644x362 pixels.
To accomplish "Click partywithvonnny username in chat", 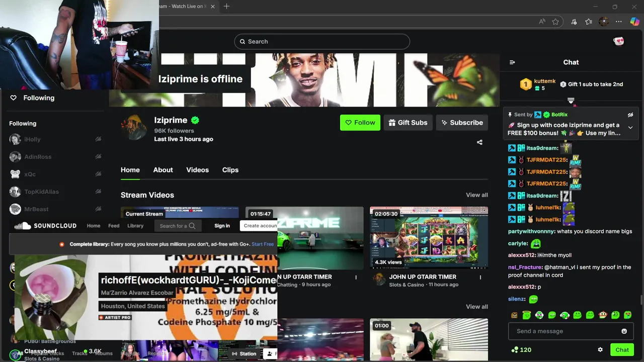I will pos(531,231).
